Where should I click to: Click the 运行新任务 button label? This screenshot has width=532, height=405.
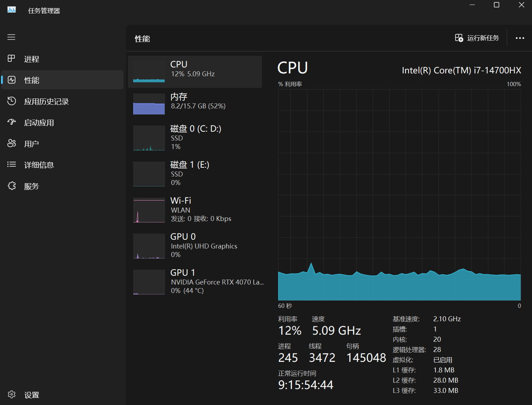(483, 38)
